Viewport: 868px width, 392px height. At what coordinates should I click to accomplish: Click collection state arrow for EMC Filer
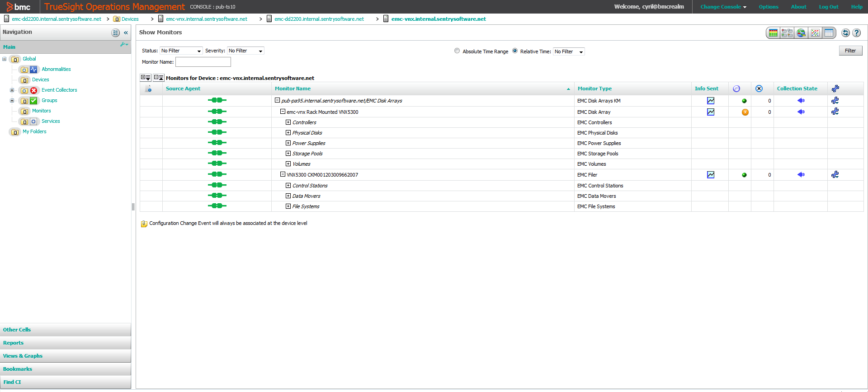[801, 175]
